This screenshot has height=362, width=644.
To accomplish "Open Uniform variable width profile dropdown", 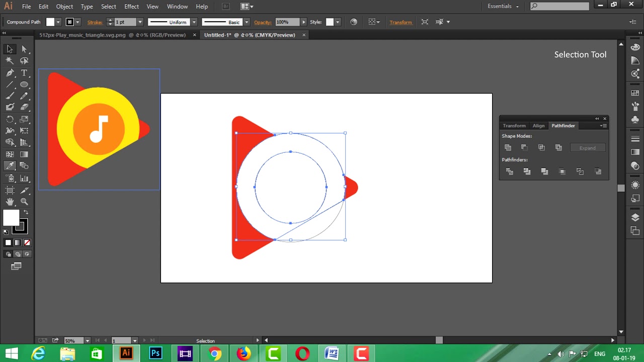I will pos(194,22).
